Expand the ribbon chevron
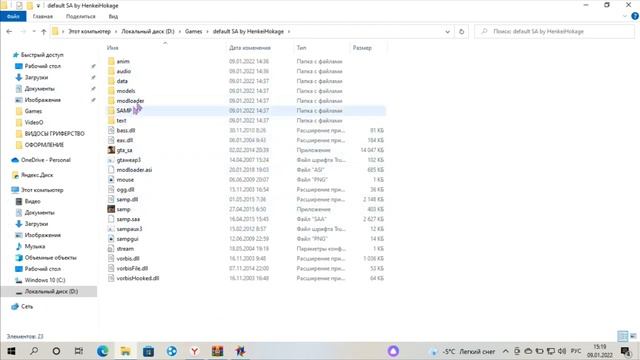640x360 pixels. click(x=625, y=16)
